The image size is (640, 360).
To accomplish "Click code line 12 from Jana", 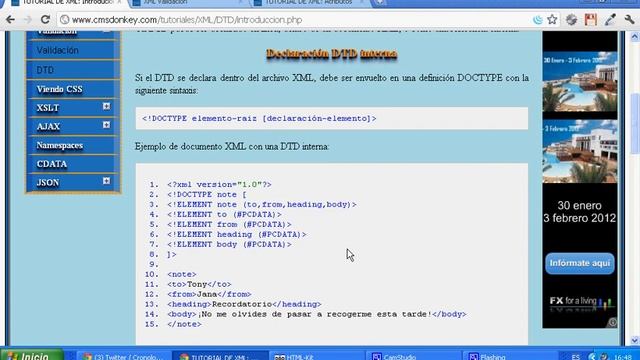I will point(209,294).
